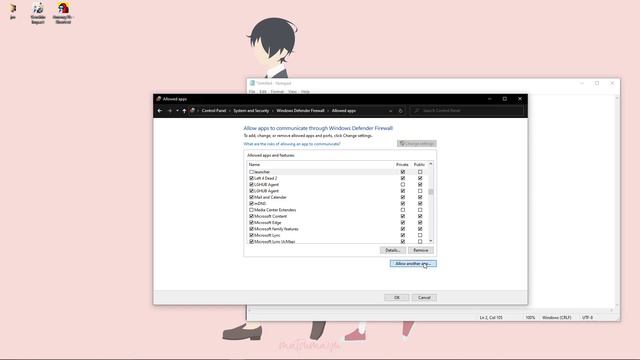This screenshot has height=360, width=640.
Task: Click in the Search Control Panel field
Action: tap(467, 111)
